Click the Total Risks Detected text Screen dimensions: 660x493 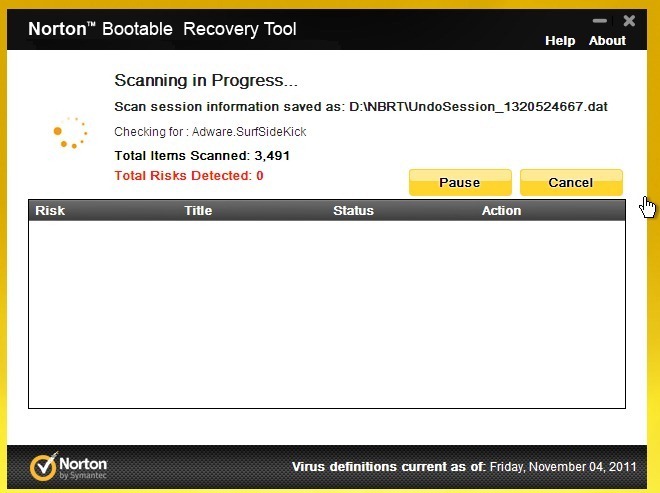tap(189, 176)
